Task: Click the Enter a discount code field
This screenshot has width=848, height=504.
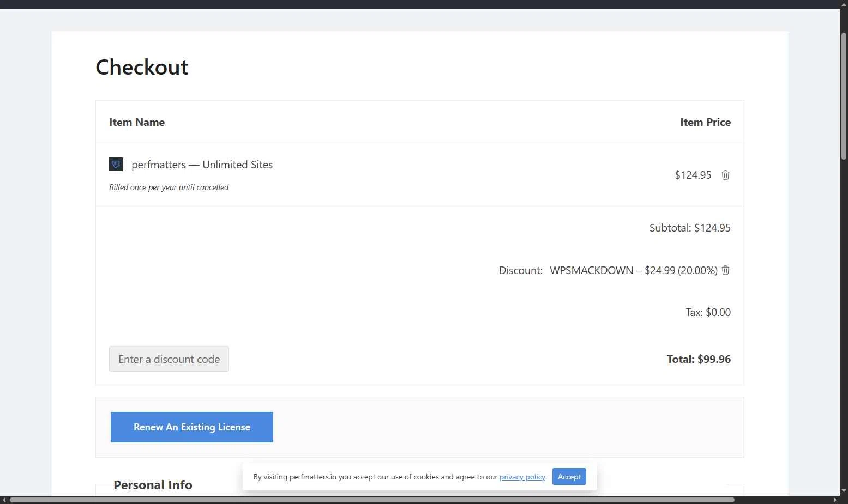Action: (169, 359)
